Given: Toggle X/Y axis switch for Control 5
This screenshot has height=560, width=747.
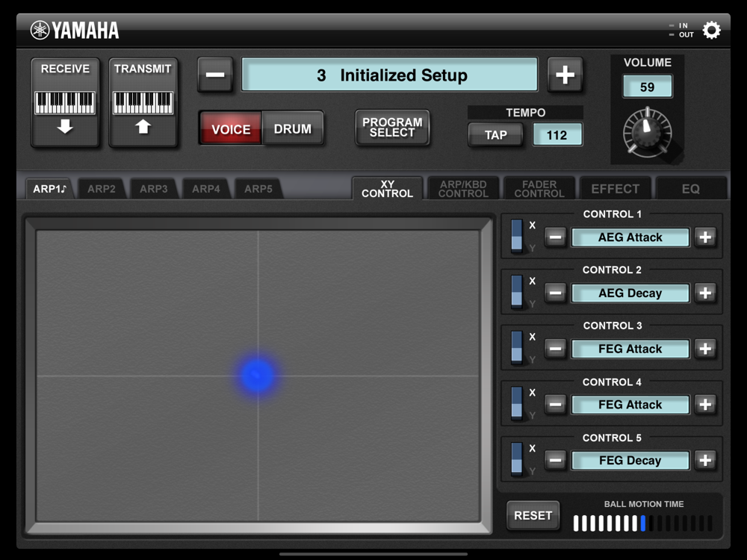Looking at the screenshot, I should tap(517, 458).
